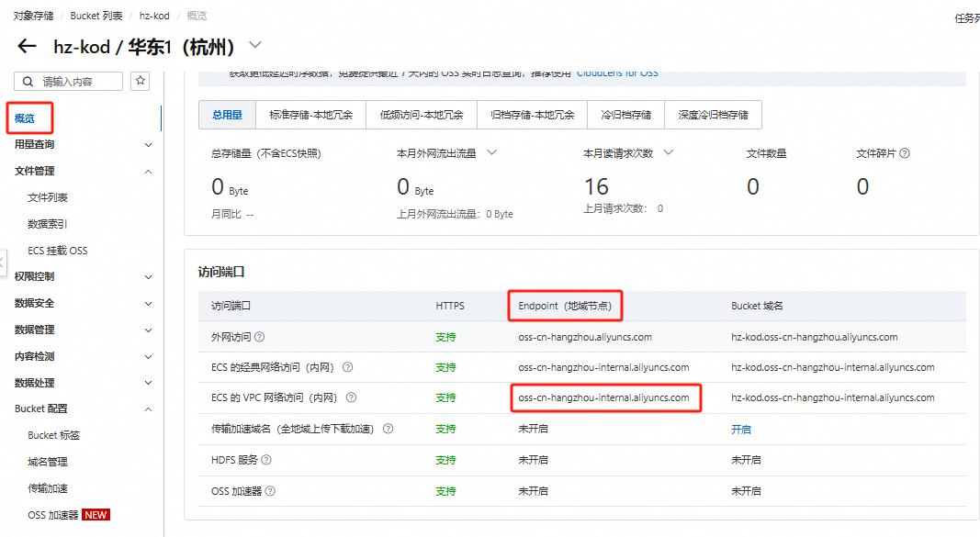Click the 16 read request count
Viewport: 980px width, 537px height.
596,186
